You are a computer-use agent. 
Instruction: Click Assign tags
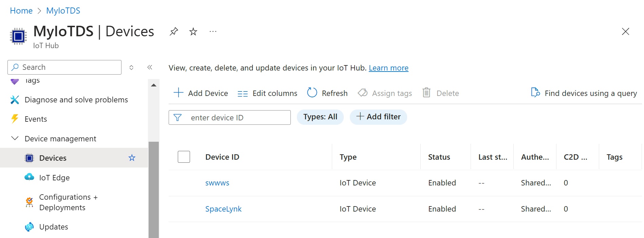click(x=385, y=93)
